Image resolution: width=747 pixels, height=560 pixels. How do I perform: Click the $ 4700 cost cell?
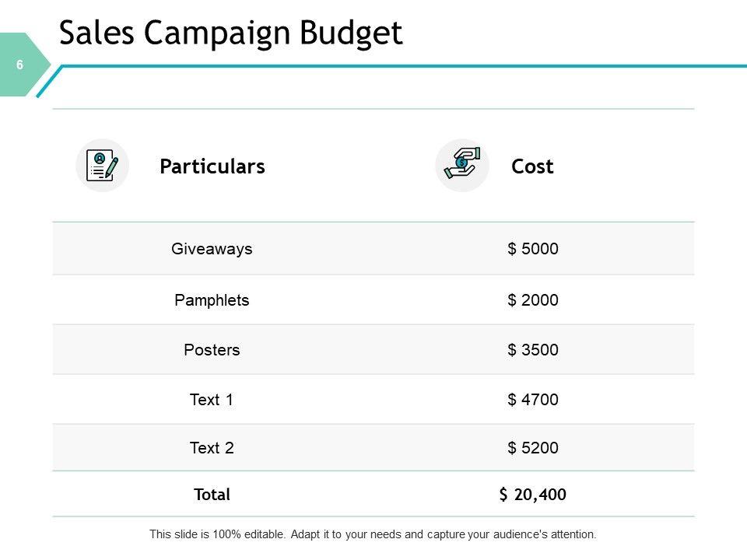click(533, 400)
